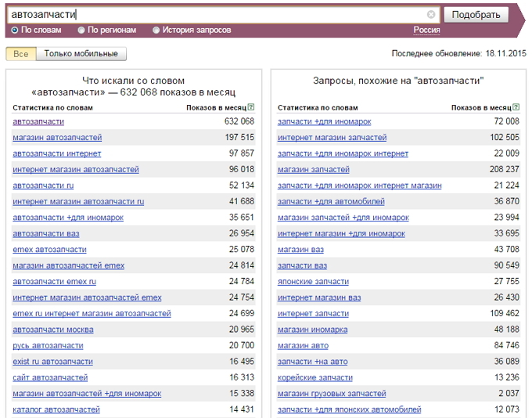The height and width of the screenshot is (418, 532).
Task: Open 'интернет магазин автозапчастей' link
Action: 76,169
